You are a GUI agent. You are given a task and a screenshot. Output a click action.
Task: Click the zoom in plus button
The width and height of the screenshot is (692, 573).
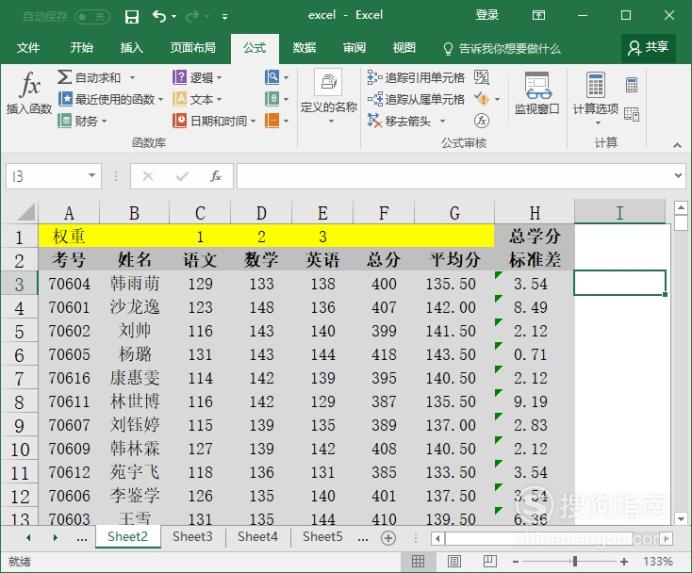pos(624,562)
